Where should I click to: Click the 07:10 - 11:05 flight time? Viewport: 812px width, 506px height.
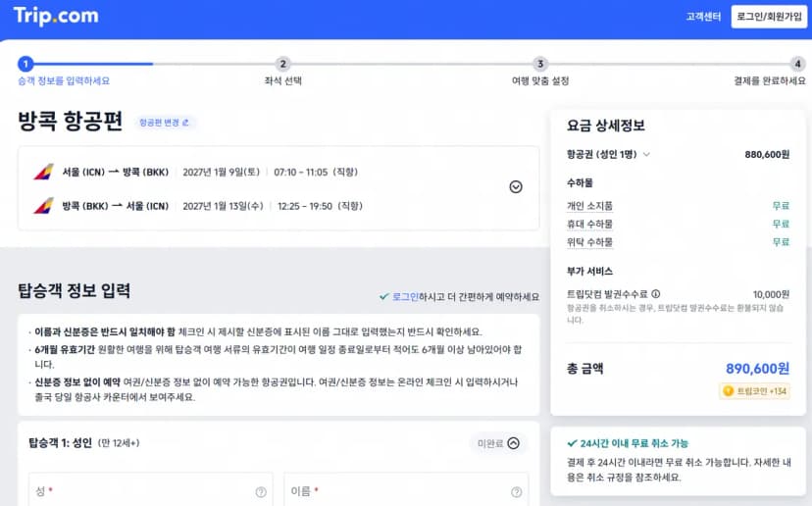(301, 172)
